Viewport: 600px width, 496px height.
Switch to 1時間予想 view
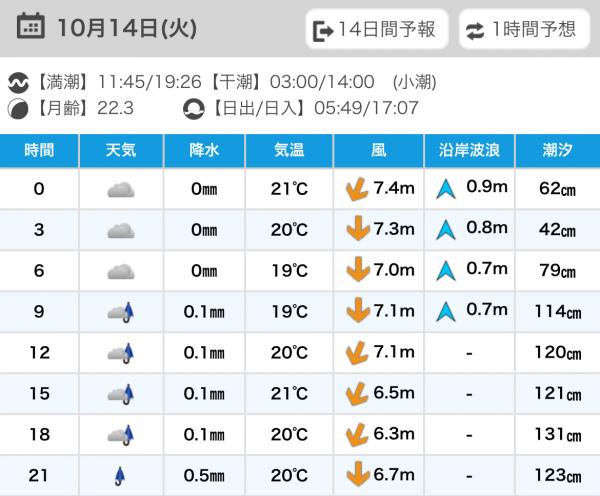pyautogui.click(x=522, y=29)
